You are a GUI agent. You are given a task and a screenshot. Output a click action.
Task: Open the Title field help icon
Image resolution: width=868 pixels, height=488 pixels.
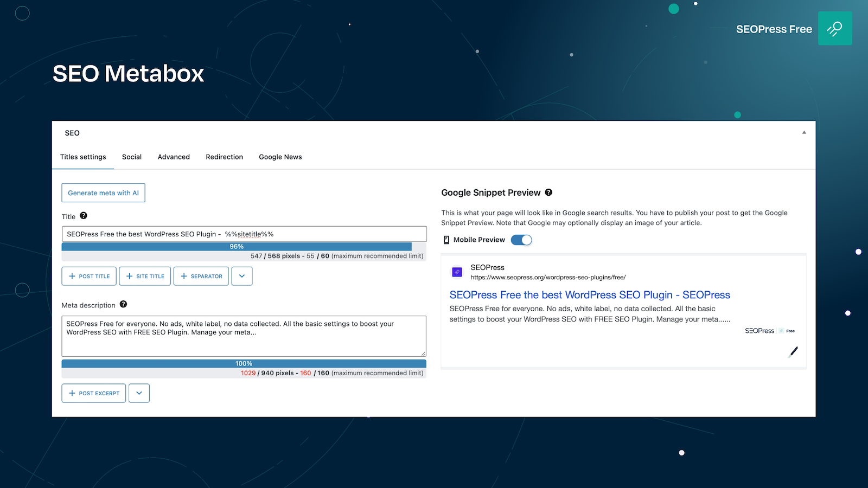[x=84, y=215]
